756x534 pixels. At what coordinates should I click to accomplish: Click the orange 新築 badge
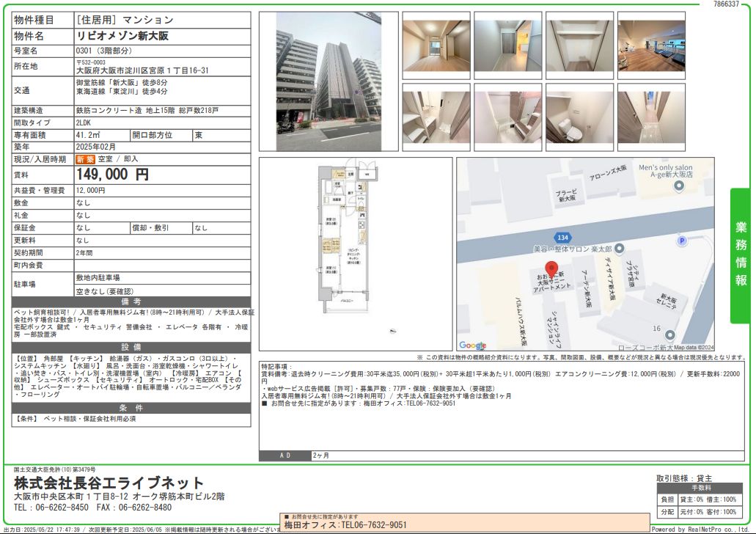pyautogui.click(x=85, y=159)
